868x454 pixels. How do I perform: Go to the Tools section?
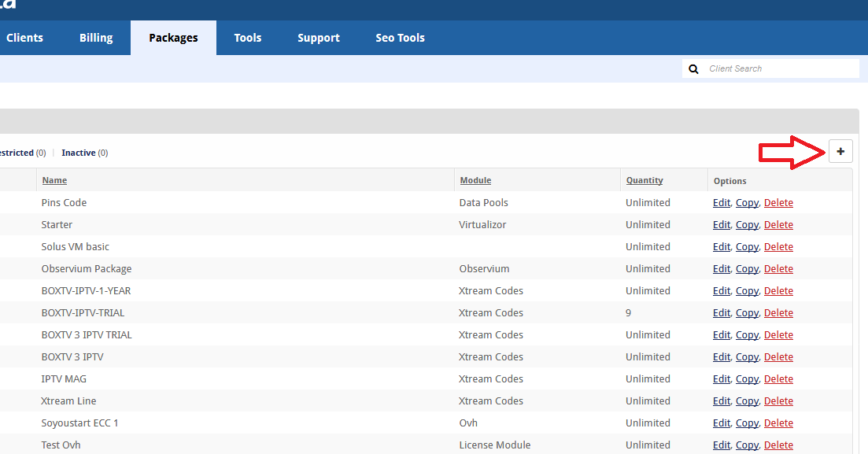[247, 37]
